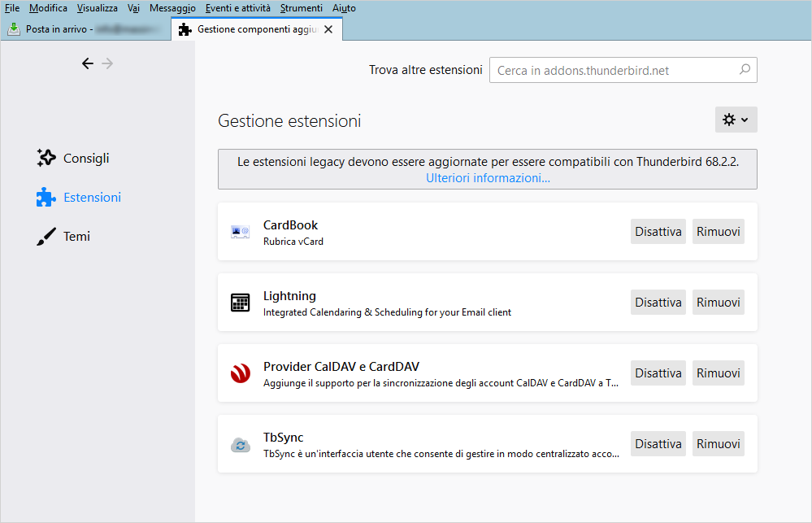Click the 'Gestione estensioni' heading

click(x=289, y=120)
